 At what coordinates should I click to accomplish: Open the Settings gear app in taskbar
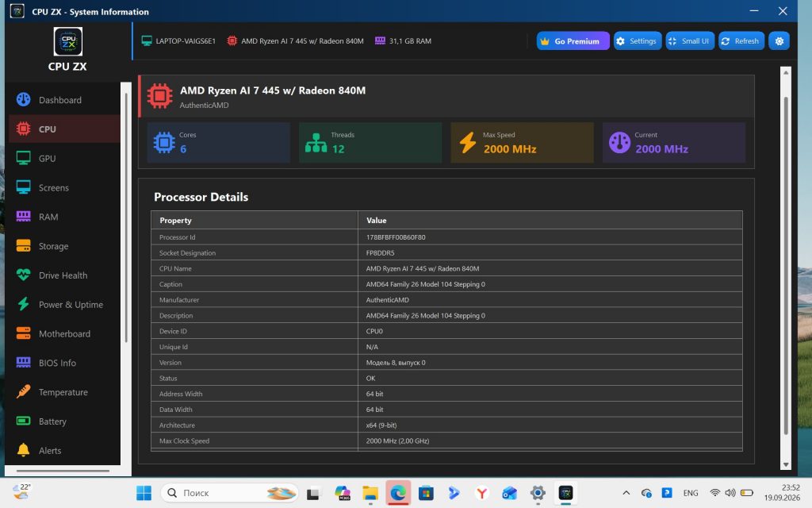point(538,493)
